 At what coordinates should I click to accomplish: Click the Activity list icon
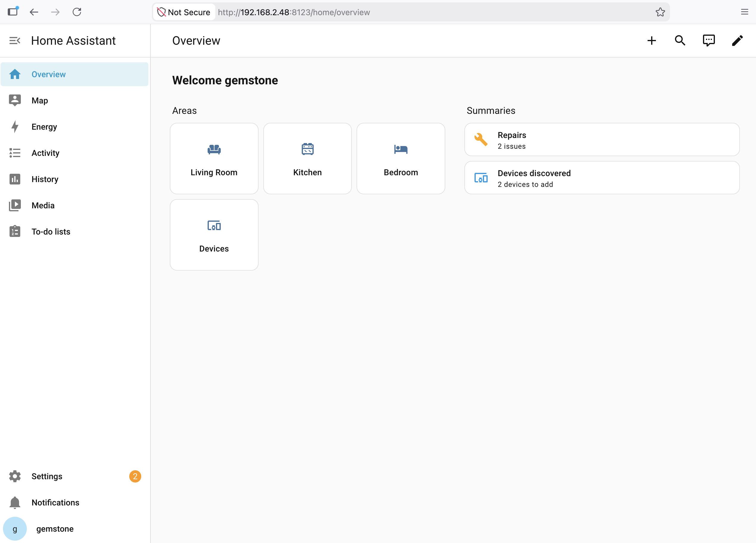[x=15, y=153]
